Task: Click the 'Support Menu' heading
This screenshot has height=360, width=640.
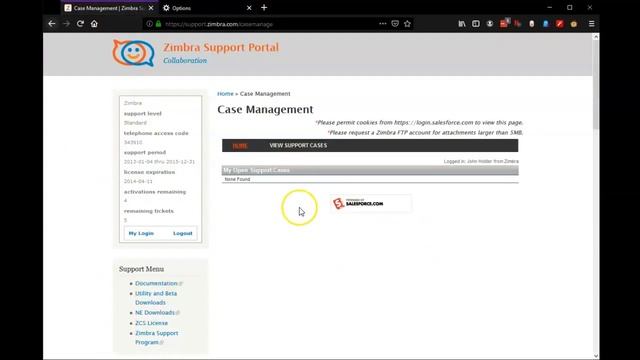Action: point(141,269)
